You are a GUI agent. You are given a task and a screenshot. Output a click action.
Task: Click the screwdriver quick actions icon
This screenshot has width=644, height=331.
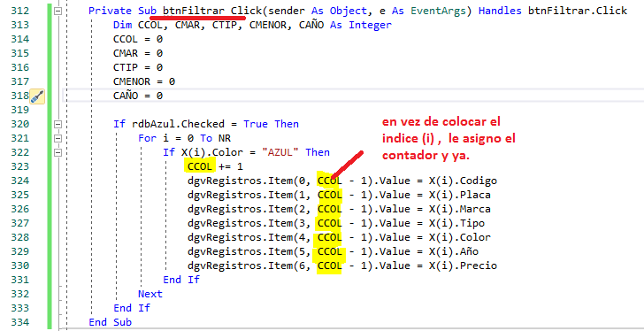[36, 96]
